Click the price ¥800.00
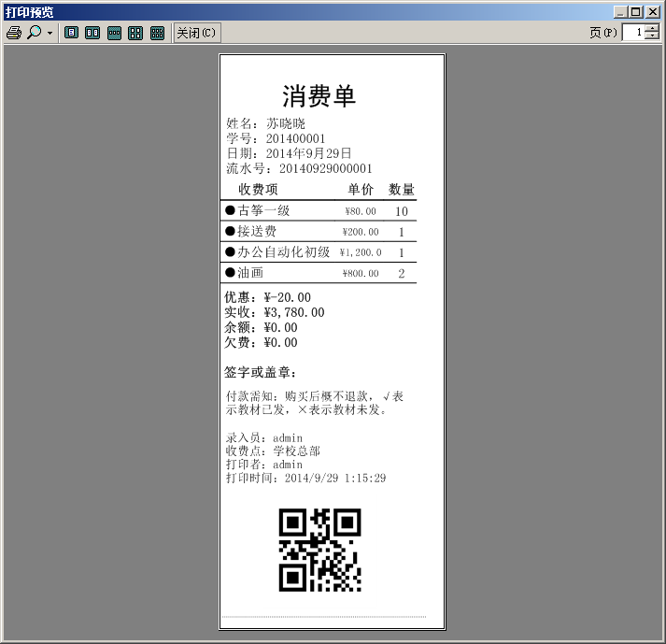Viewport: 666px width, 644px height. point(361,273)
